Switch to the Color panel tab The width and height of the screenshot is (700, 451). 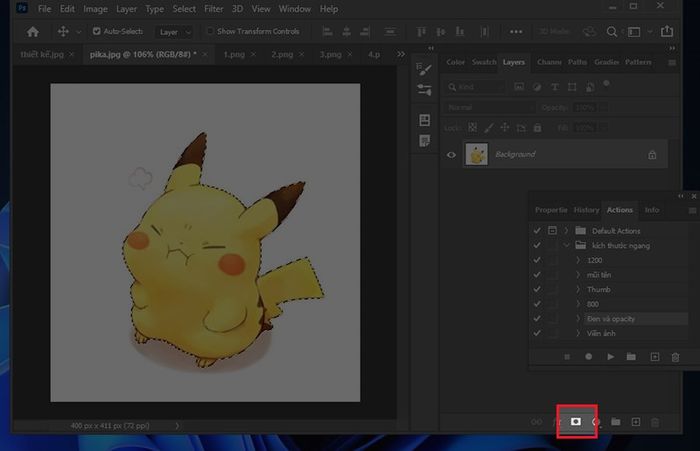pyautogui.click(x=455, y=62)
